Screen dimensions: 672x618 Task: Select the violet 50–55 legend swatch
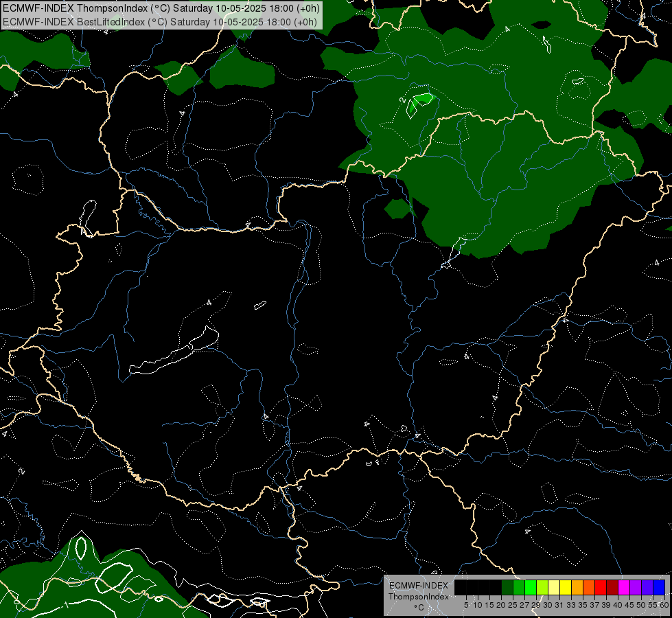[647, 587]
